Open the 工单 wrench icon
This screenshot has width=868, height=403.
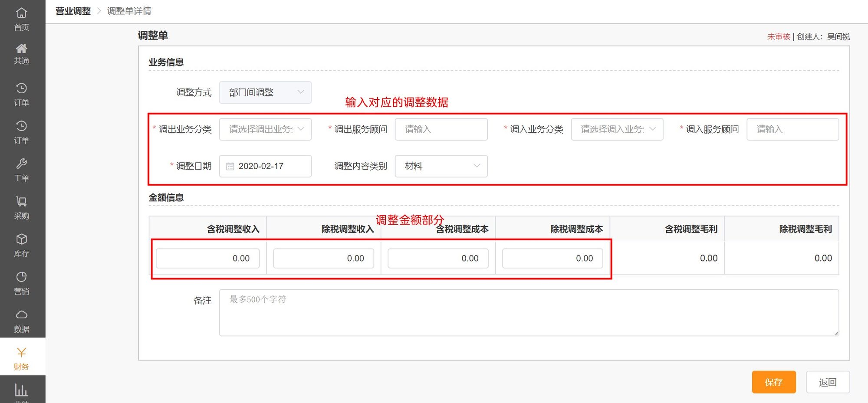click(22, 164)
